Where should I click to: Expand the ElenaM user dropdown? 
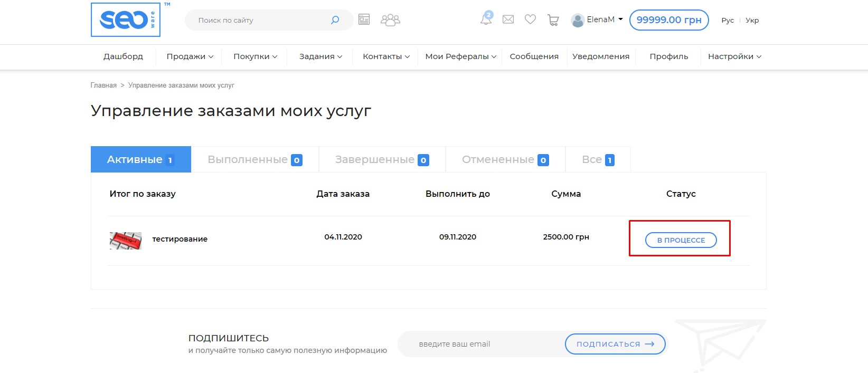click(597, 20)
